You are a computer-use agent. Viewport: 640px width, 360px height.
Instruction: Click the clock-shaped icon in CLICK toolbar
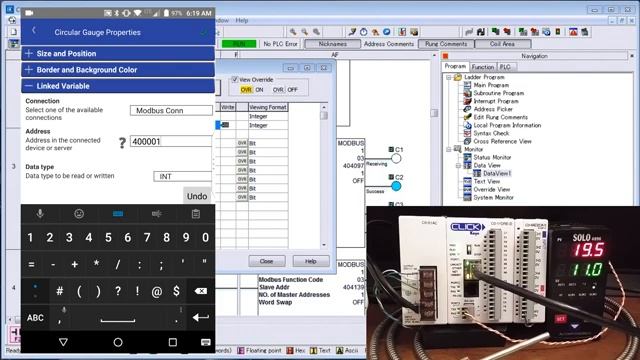[x=363, y=32]
